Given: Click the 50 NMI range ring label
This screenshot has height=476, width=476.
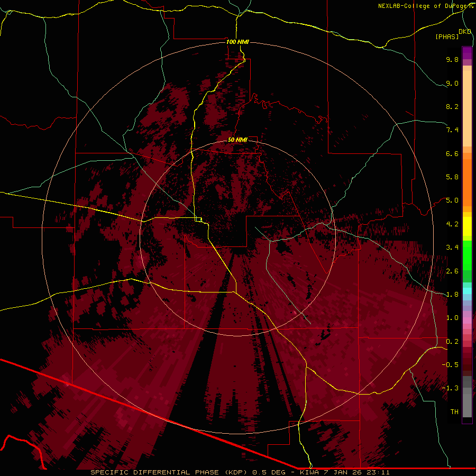Looking at the screenshot, I should [x=237, y=140].
